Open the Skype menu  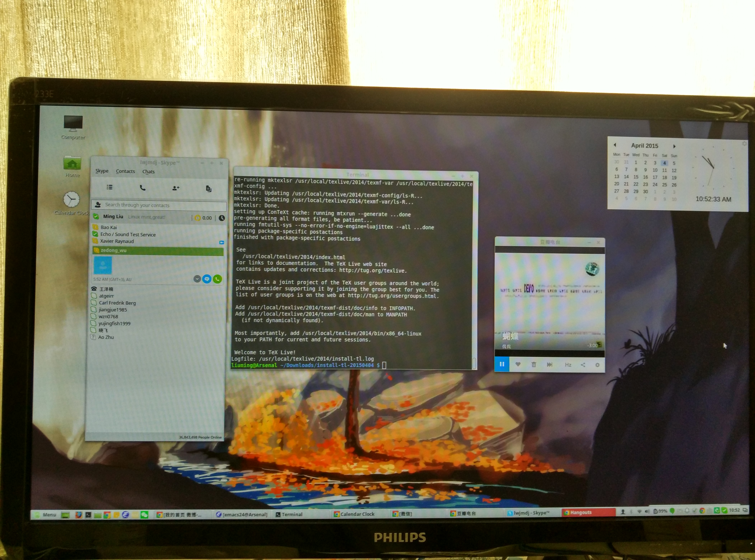tap(102, 171)
